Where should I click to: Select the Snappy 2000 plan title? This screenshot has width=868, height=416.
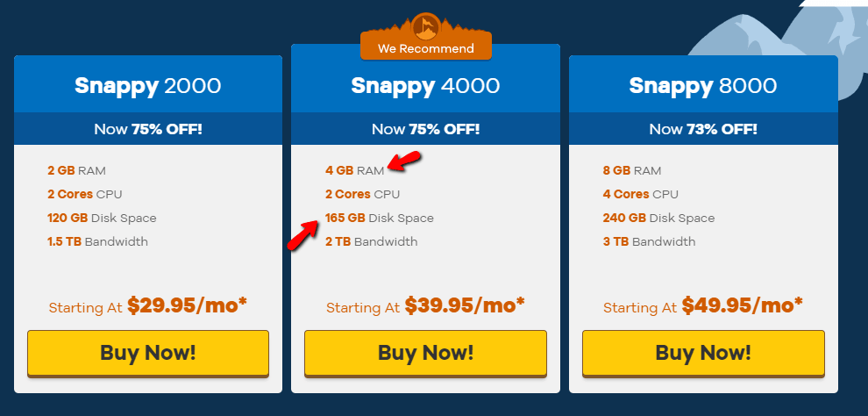click(147, 86)
